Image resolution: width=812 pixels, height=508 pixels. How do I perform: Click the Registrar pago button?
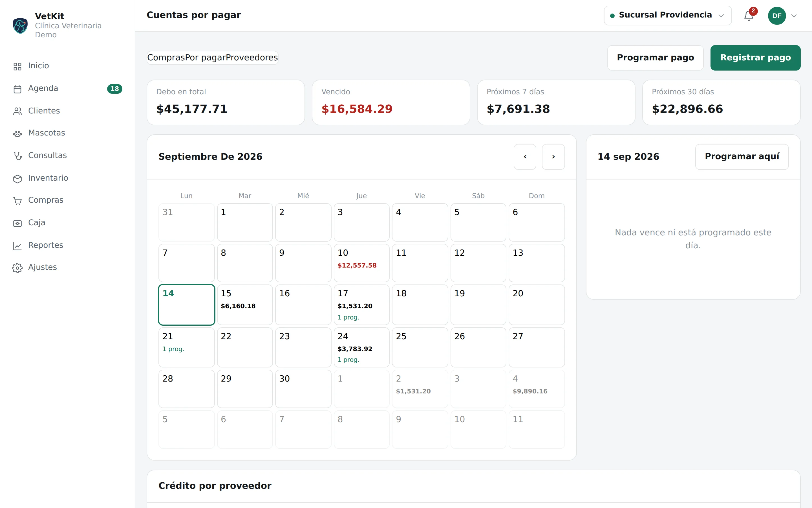pyautogui.click(x=755, y=58)
